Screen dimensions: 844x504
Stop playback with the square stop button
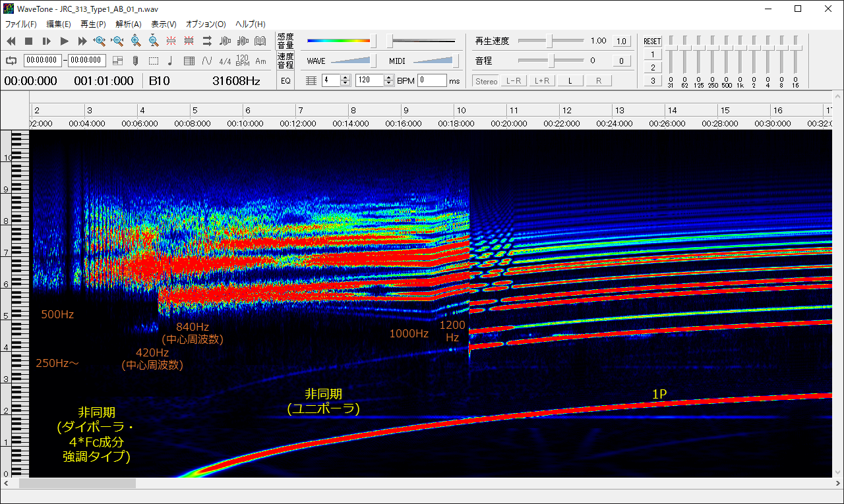pos(29,41)
